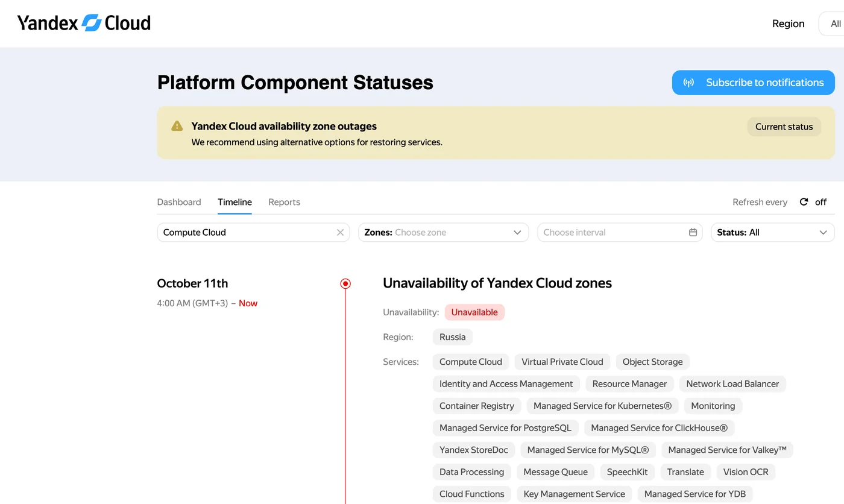Select the Monitoring service tag
This screenshot has width=844, height=504.
click(713, 406)
